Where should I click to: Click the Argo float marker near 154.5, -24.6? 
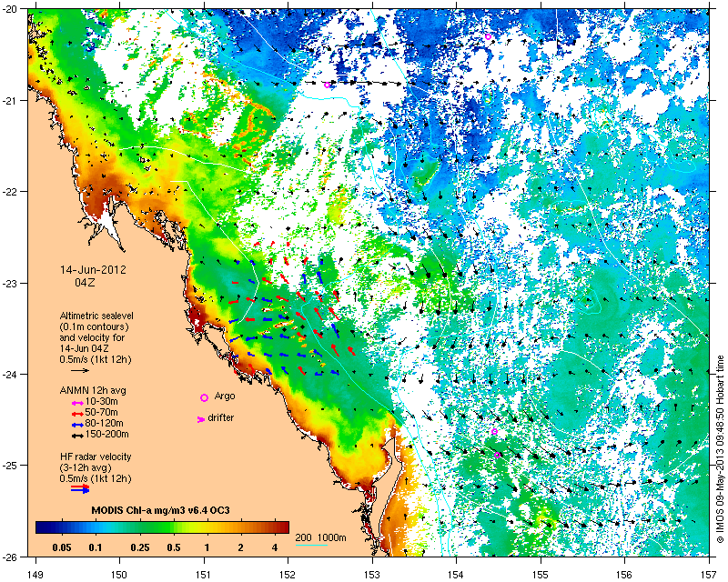(494, 432)
